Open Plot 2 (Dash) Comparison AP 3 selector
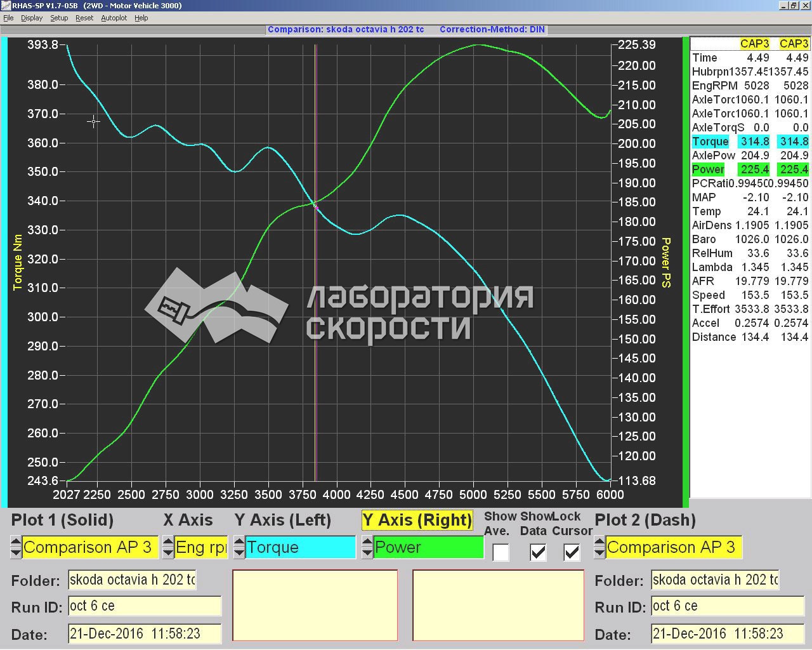 [674, 547]
